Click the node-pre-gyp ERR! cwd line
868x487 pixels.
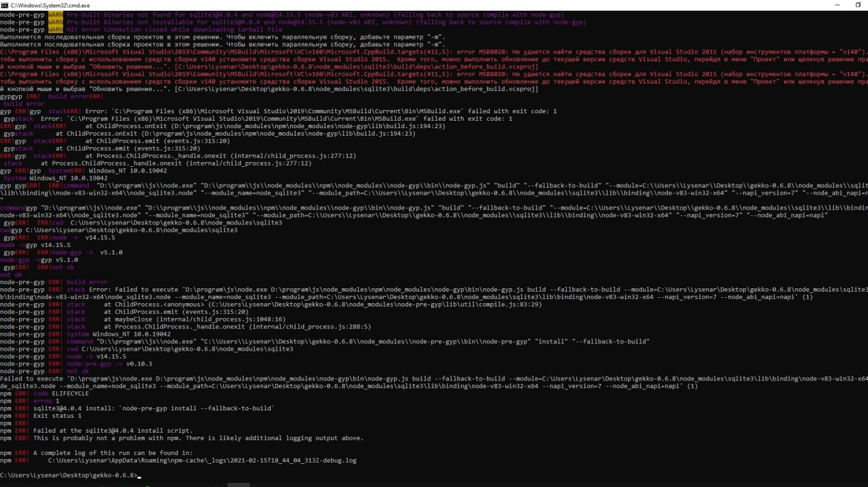point(146,349)
